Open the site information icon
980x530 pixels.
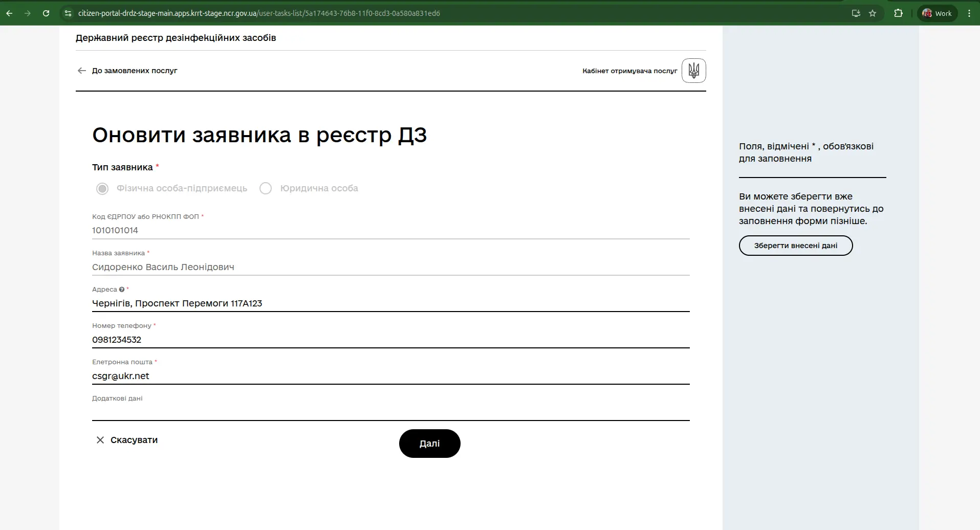tap(67, 13)
